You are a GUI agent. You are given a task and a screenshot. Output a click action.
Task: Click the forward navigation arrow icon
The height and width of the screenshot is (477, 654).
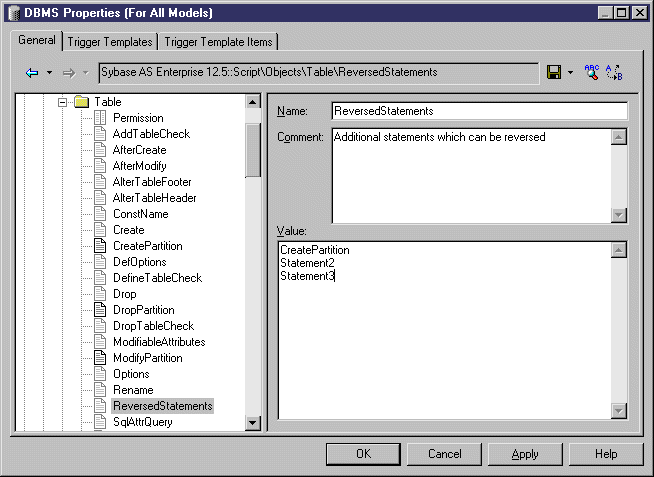point(69,73)
